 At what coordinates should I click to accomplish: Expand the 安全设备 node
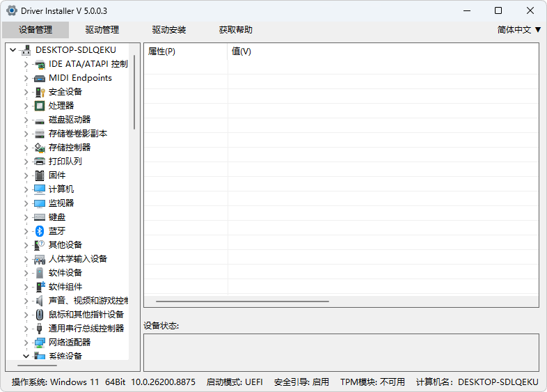tap(26, 92)
